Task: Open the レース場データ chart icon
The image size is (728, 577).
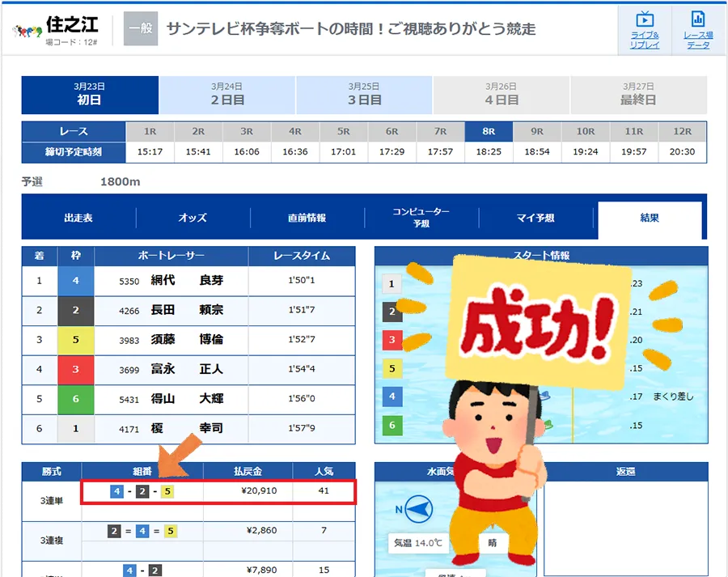Action: pos(697,20)
